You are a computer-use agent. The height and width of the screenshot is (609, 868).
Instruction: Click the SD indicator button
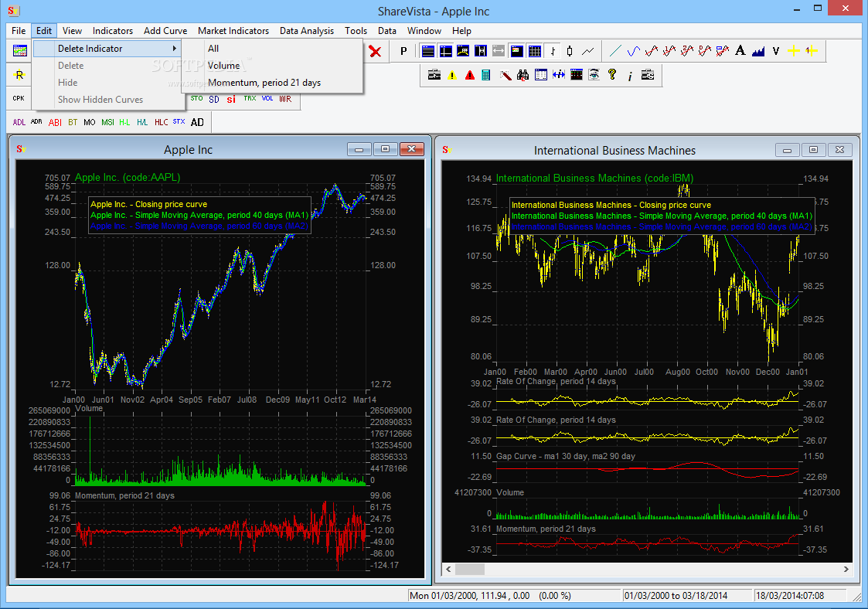(x=214, y=99)
